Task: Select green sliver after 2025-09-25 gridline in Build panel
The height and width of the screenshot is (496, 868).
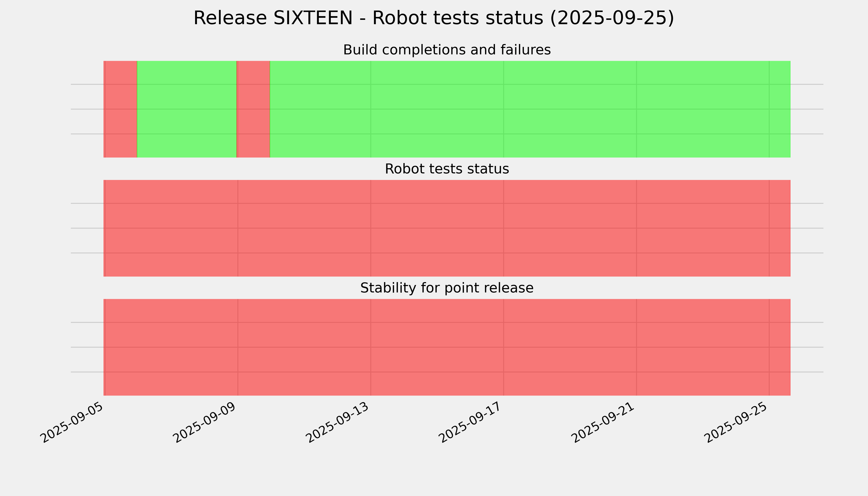Action: pos(780,109)
